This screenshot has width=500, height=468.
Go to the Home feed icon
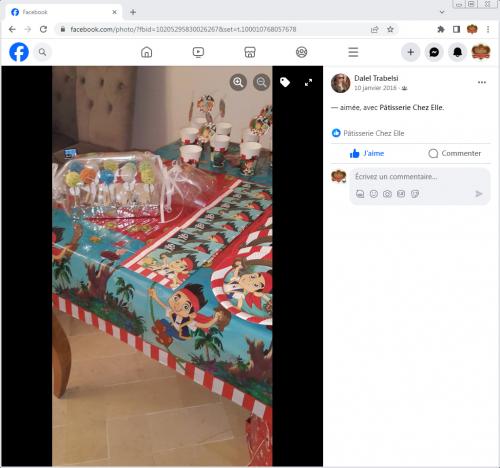point(146,52)
